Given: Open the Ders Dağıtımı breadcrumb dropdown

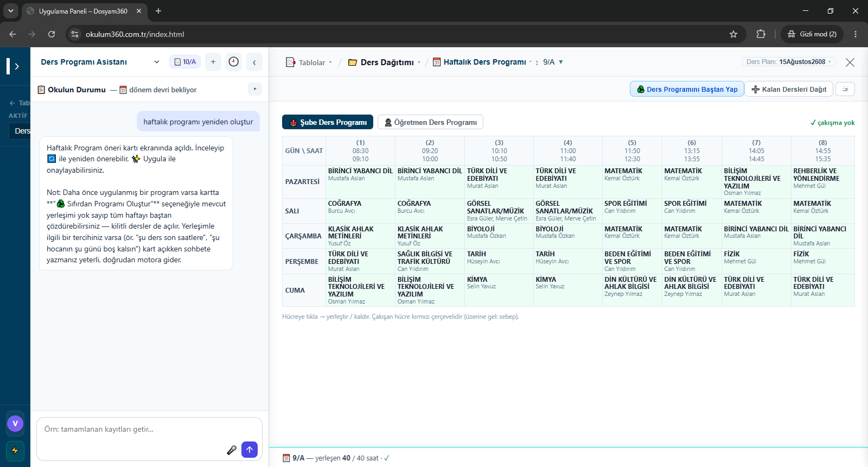Looking at the screenshot, I should pos(385,62).
